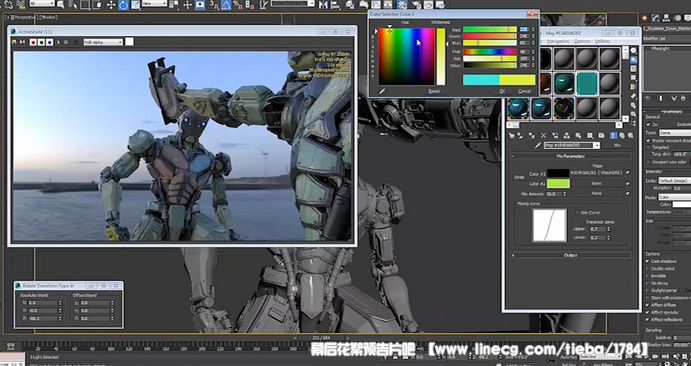Open the RGB Alpha channel dropdown in ActiveShade
The image size is (691, 366).
tap(103, 42)
